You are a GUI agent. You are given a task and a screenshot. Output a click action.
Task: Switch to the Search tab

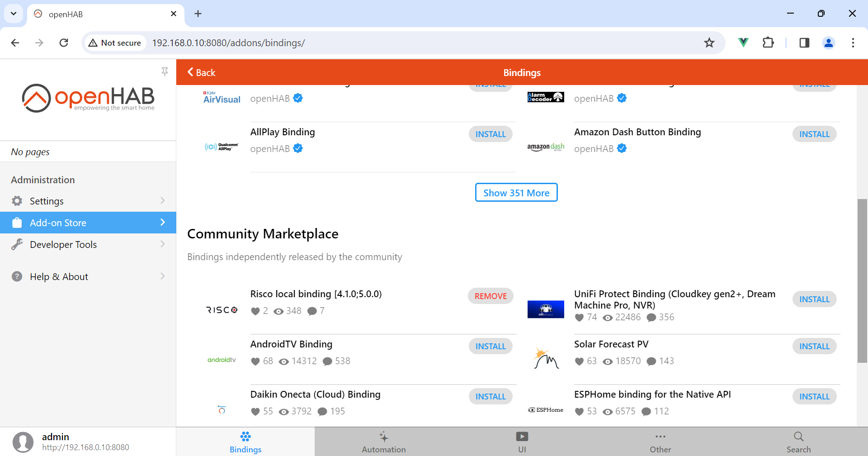point(798,442)
